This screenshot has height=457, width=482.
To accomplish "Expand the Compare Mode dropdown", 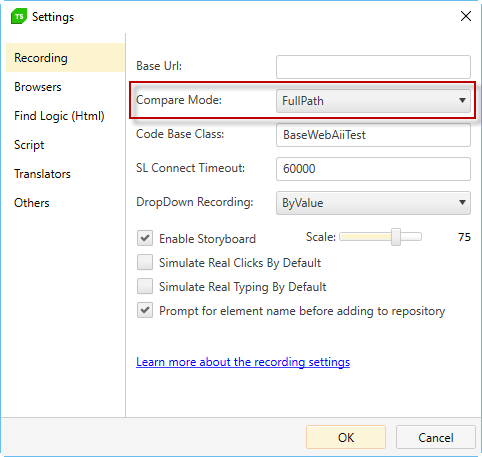I will pyautogui.click(x=373, y=101).
